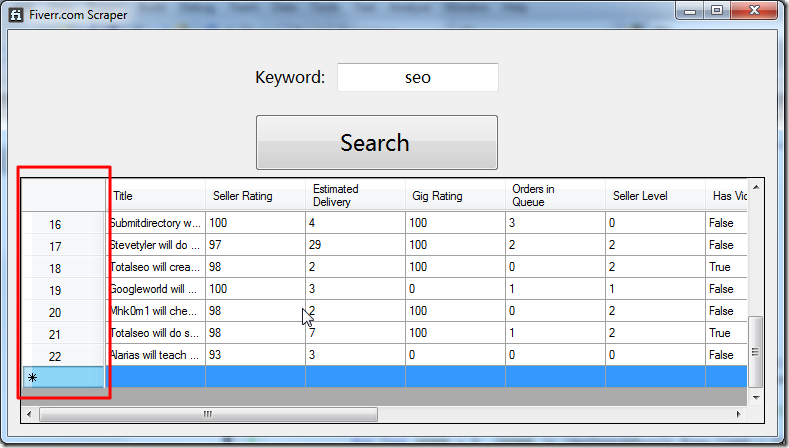Close the Fiverr.com Scraper window
Screen dimensions: 789x448
click(754, 11)
